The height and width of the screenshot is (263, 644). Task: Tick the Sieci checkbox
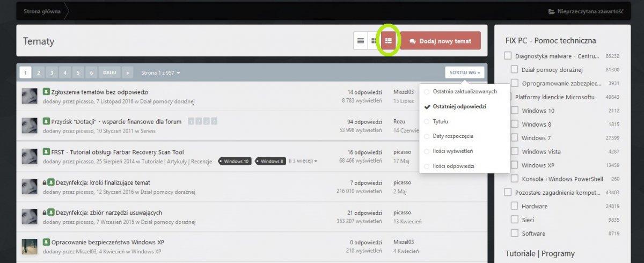[514, 220]
